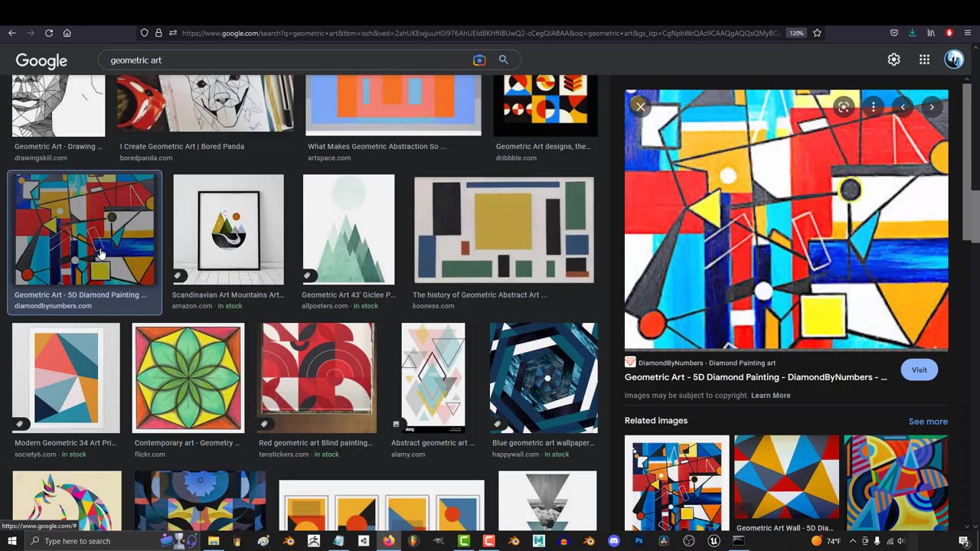
Task: Bookmark this page with the star icon
Action: [x=817, y=33]
